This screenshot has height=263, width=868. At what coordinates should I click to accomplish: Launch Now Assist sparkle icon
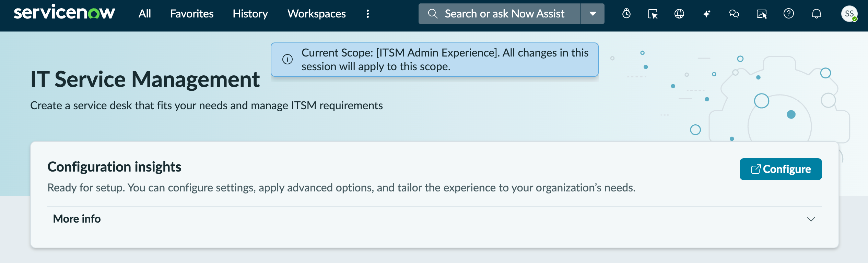point(706,14)
